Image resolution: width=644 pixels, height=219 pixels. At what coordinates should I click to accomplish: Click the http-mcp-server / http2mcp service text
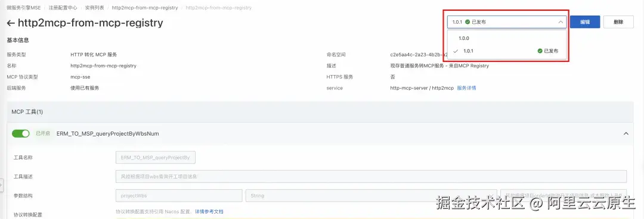point(422,88)
